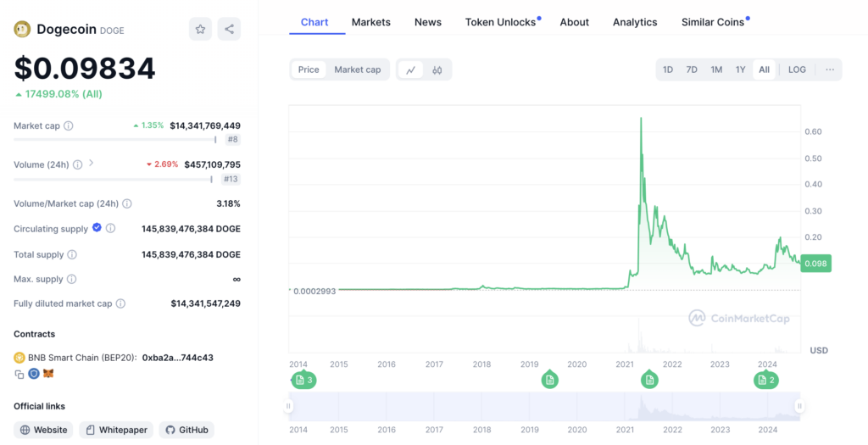Open the Similar Coins tab
This screenshot has width=868, height=445.
(713, 22)
